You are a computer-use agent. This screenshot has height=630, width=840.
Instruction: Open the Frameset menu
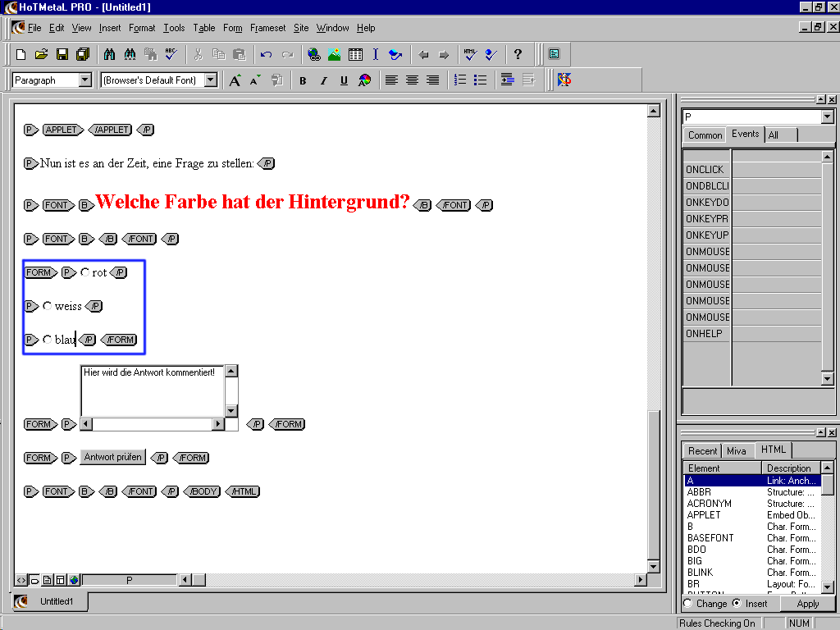[267, 28]
